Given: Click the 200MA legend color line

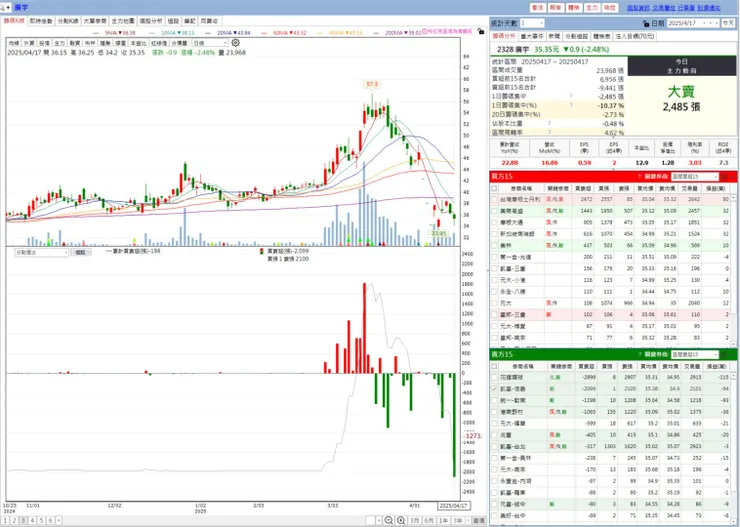Looking at the screenshot, I should pos(378,33).
